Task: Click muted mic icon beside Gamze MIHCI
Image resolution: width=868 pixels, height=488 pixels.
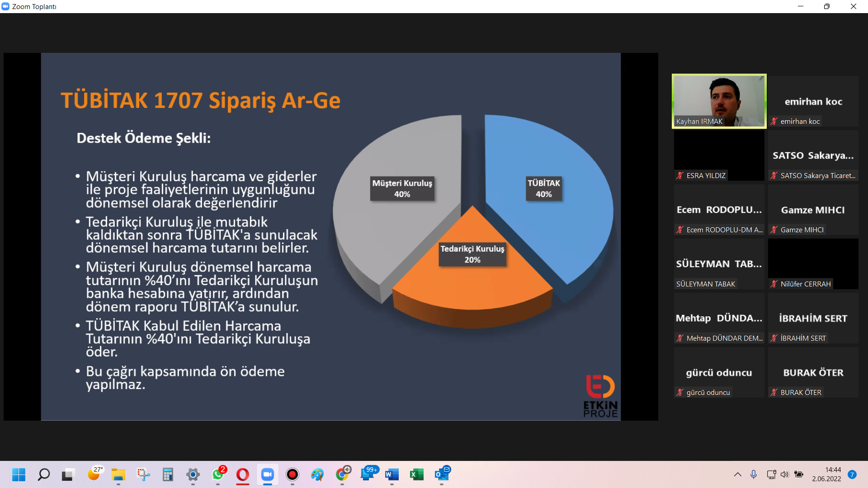Action: click(774, 230)
